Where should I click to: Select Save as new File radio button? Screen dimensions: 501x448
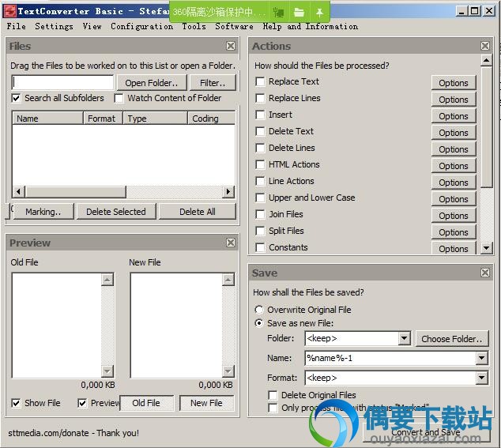click(259, 323)
